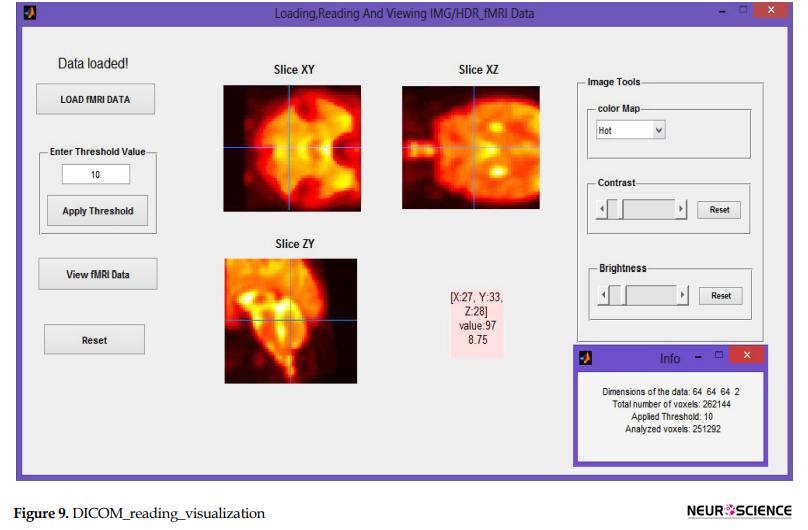Maximize the main fMRI viewer window
808x530 pixels.
pyautogui.click(x=743, y=9)
